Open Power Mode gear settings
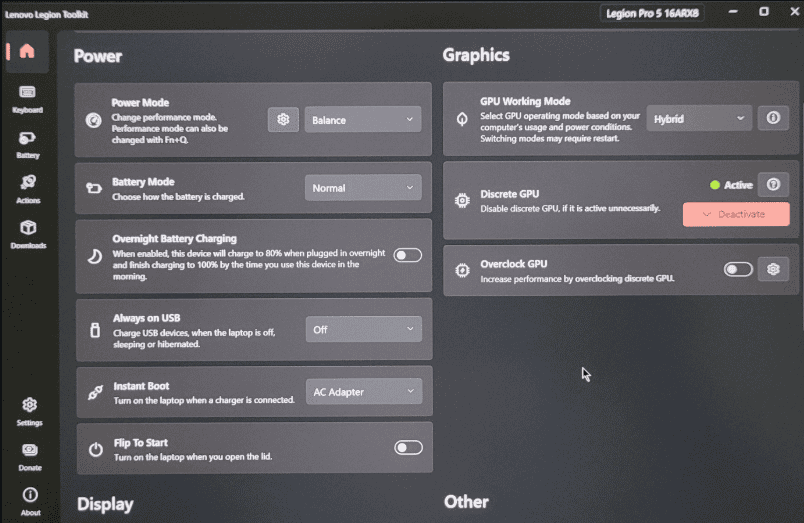 tap(283, 119)
